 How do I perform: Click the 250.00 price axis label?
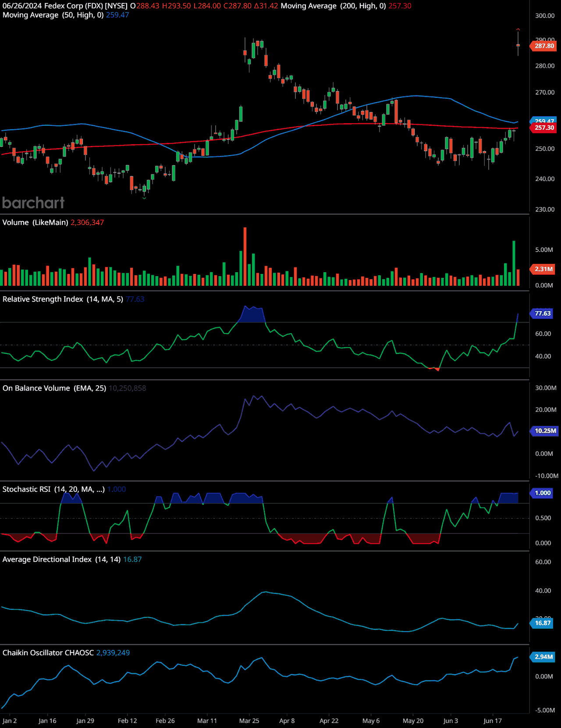tap(545, 149)
